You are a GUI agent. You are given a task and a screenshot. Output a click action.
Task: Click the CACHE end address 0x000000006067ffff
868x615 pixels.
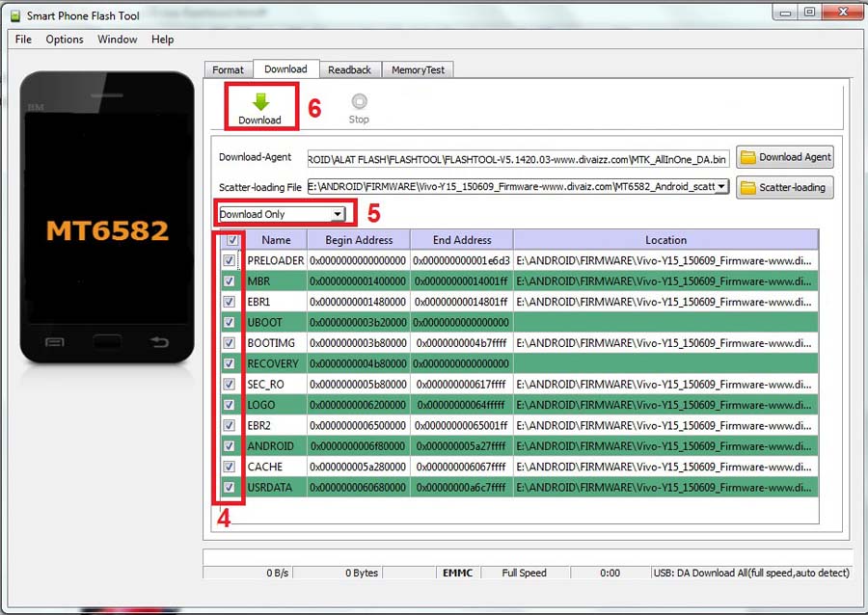461,467
